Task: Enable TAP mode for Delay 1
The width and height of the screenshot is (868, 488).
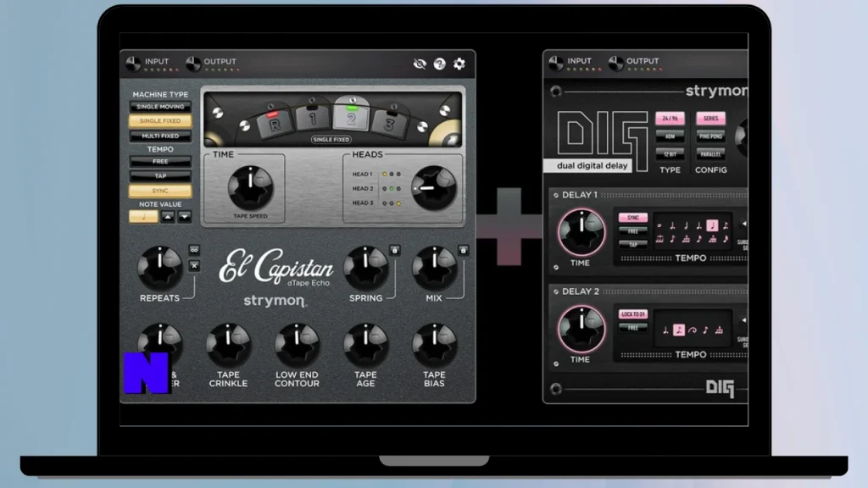Action: click(x=632, y=245)
